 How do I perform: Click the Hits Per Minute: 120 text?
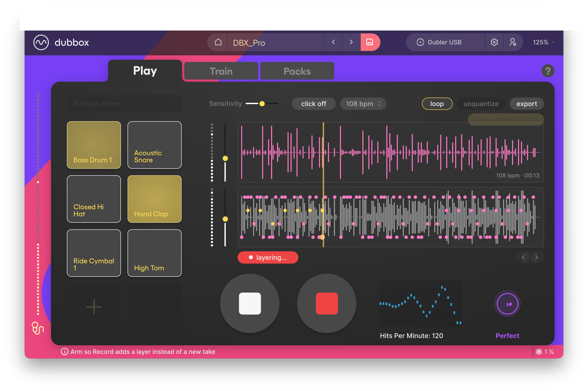click(411, 336)
